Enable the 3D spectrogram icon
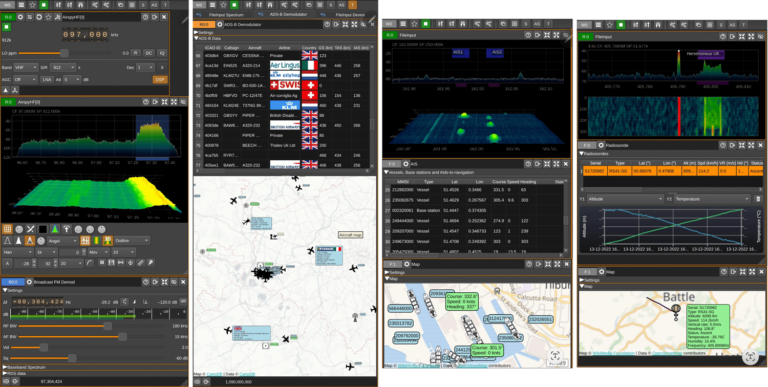The height and width of the screenshot is (387, 768). tap(30, 241)
